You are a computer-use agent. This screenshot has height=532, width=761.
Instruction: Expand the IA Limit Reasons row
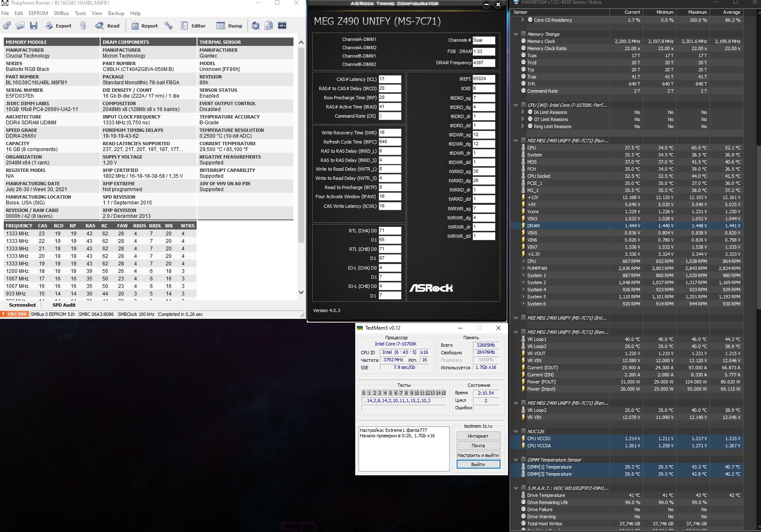pyautogui.click(x=523, y=112)
